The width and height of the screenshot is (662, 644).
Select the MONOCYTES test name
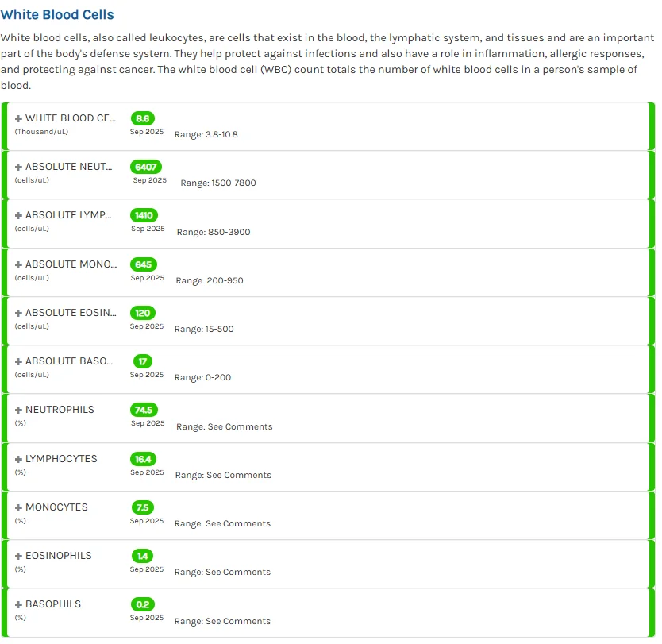[56, 507]
